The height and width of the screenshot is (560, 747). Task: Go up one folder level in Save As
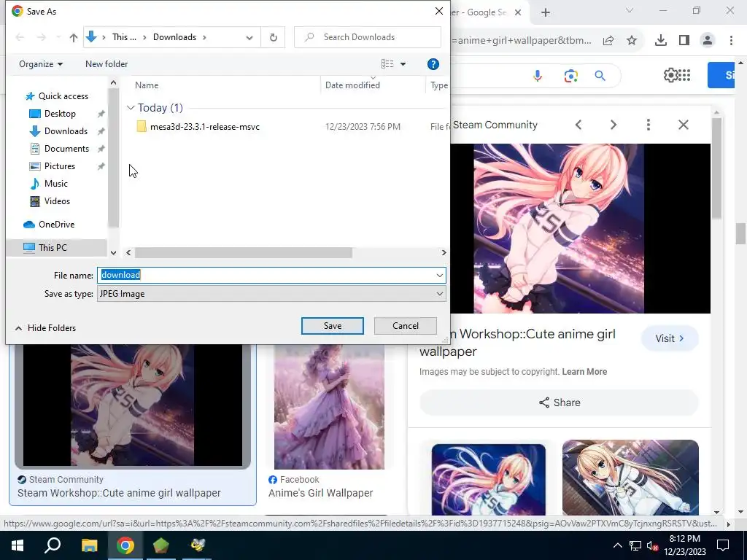coord(74,38)
